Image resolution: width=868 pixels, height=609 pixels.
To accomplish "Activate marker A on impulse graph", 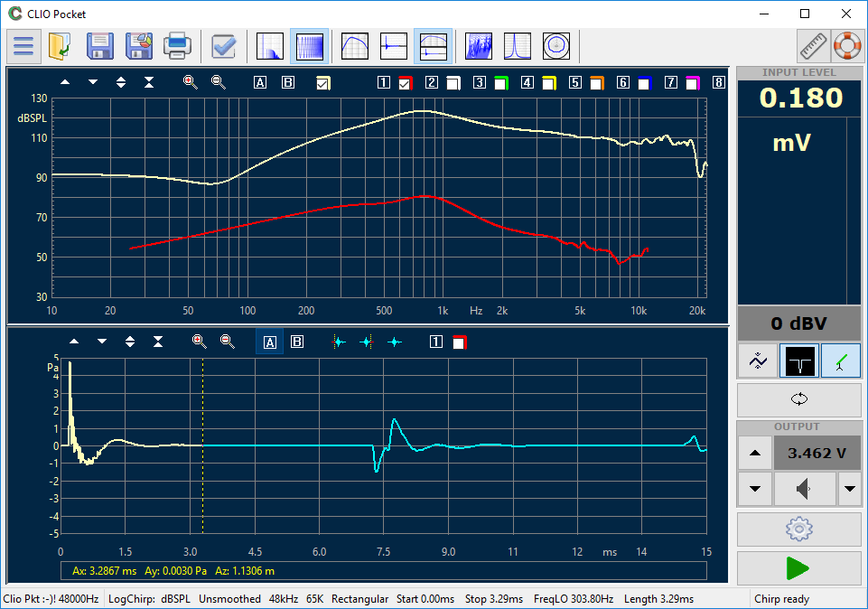I will pyautogui.click(x=269, y=342).
